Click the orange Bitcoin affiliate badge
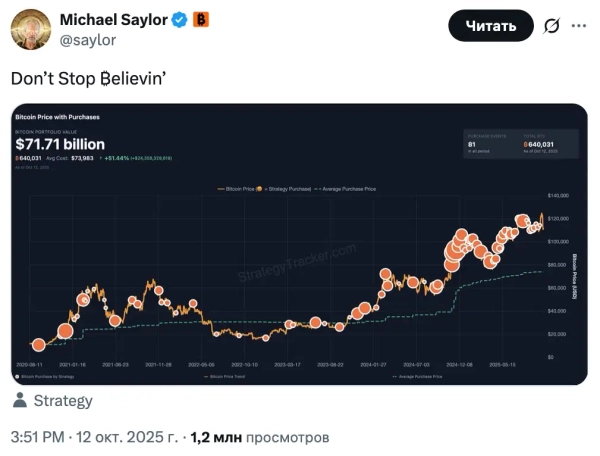This screenshot has width=600, height=456. coord(201,20)
